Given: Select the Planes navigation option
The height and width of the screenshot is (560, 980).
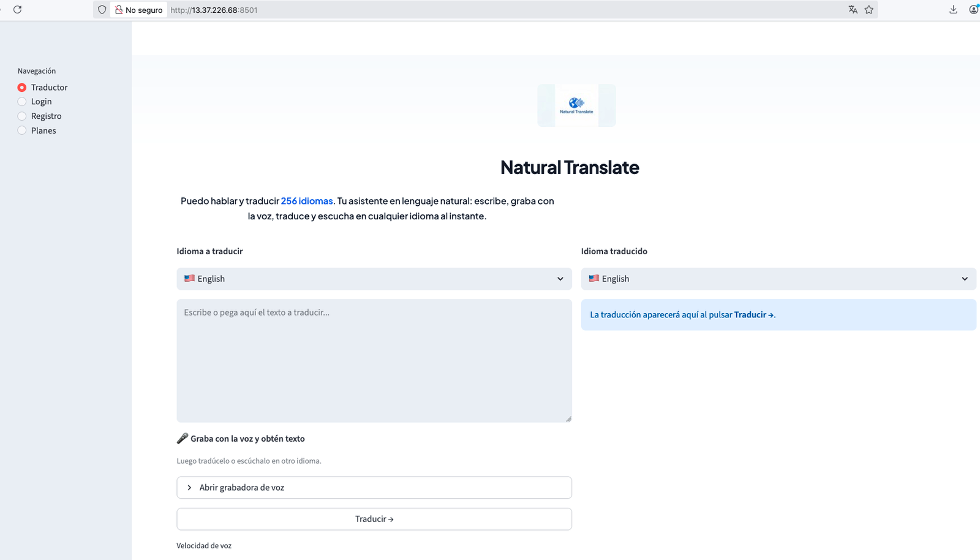Looking at the screenshot, I should [x=22, y=131].
